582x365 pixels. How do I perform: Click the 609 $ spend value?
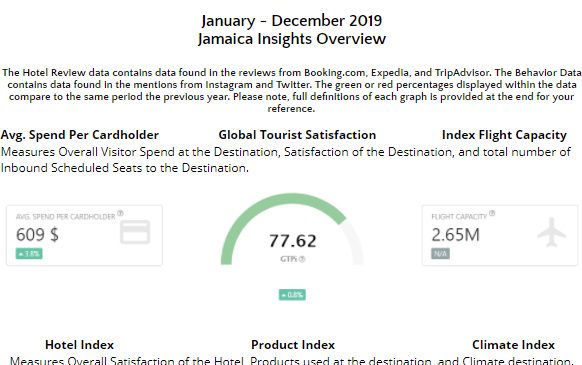[x=37, y=235]
